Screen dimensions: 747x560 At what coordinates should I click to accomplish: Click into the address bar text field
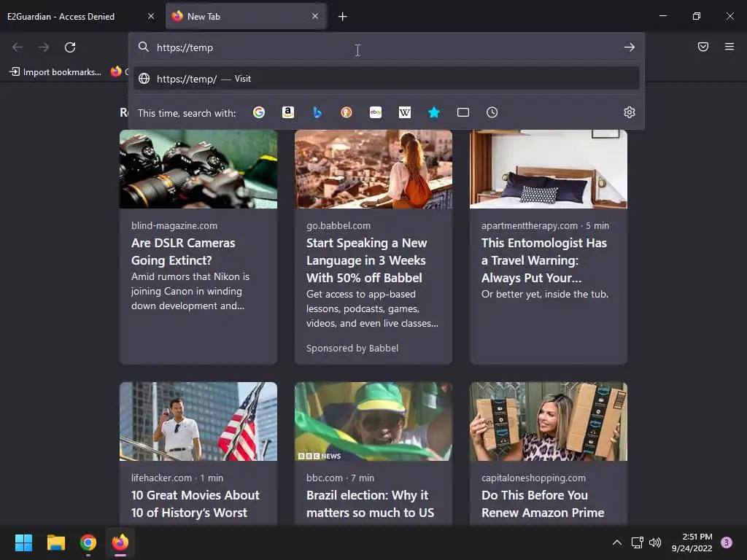(x=386, y=47)
